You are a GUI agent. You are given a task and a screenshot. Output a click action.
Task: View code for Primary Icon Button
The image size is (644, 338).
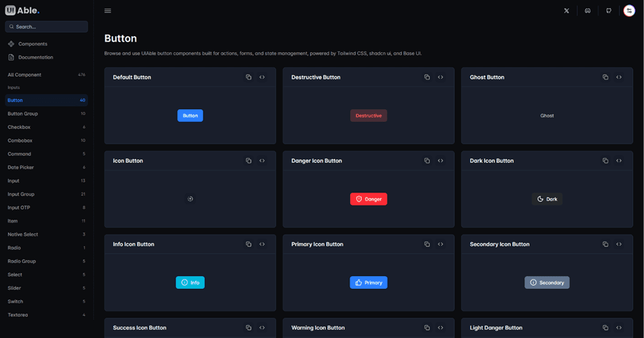441,244
